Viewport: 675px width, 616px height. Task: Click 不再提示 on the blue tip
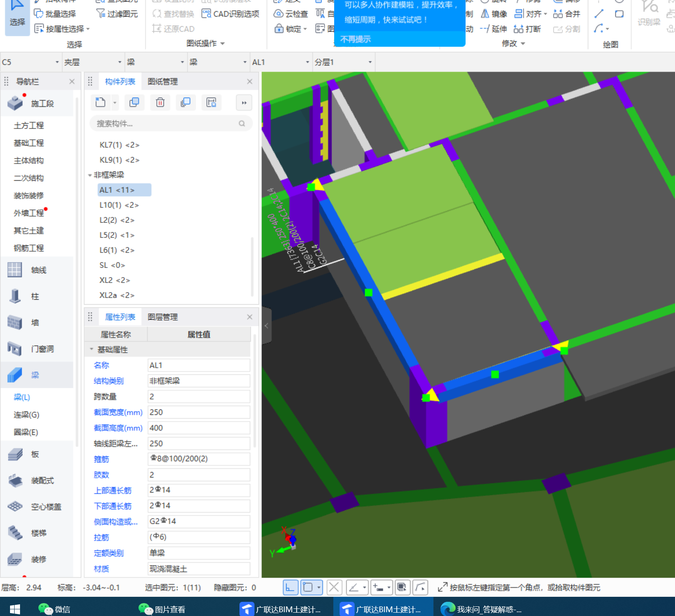[355, 39]
